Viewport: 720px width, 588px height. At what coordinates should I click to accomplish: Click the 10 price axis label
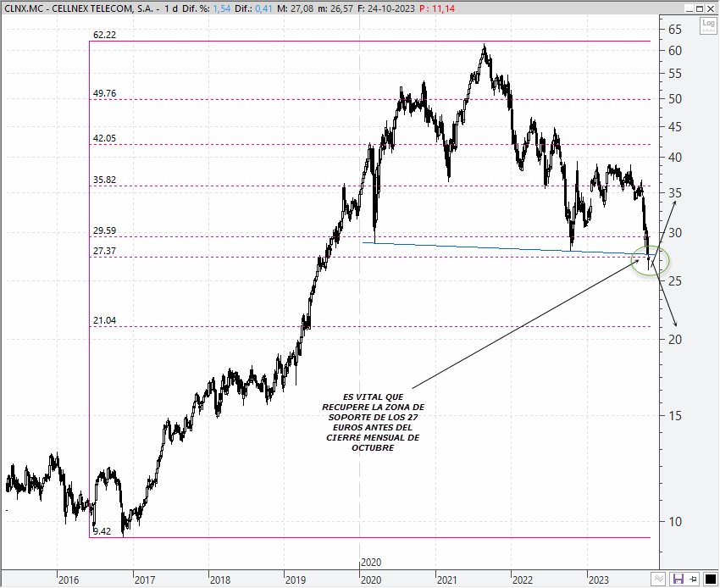[x=675, y=522]
